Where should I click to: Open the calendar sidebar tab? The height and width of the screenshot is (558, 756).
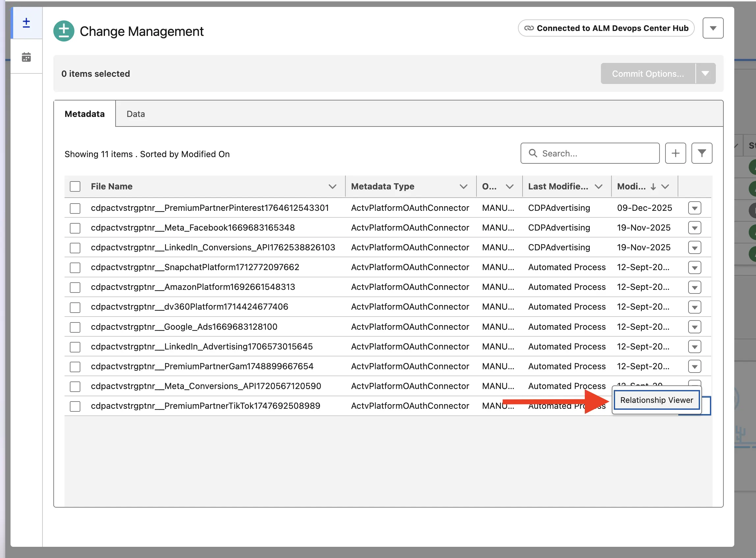coord(26,57)
